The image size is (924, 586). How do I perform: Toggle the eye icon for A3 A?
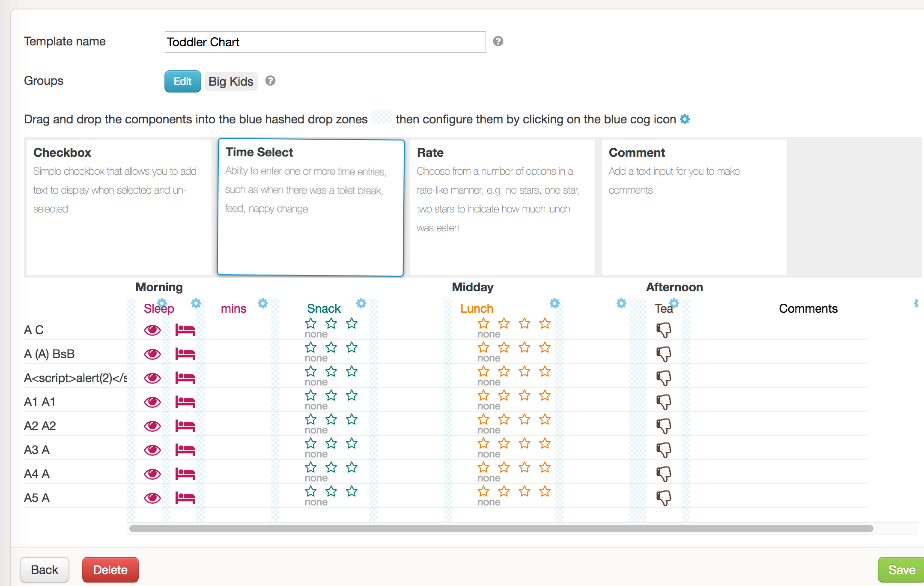(x=152, y=450)
